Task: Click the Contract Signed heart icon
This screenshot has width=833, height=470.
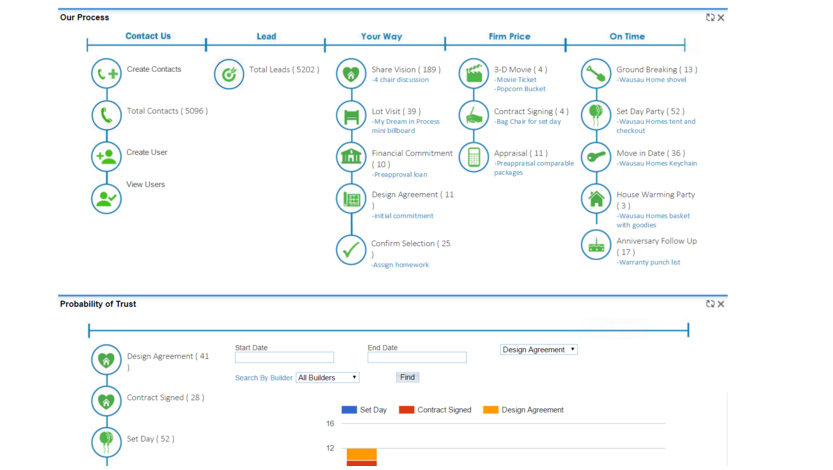Action: [106, 401]
